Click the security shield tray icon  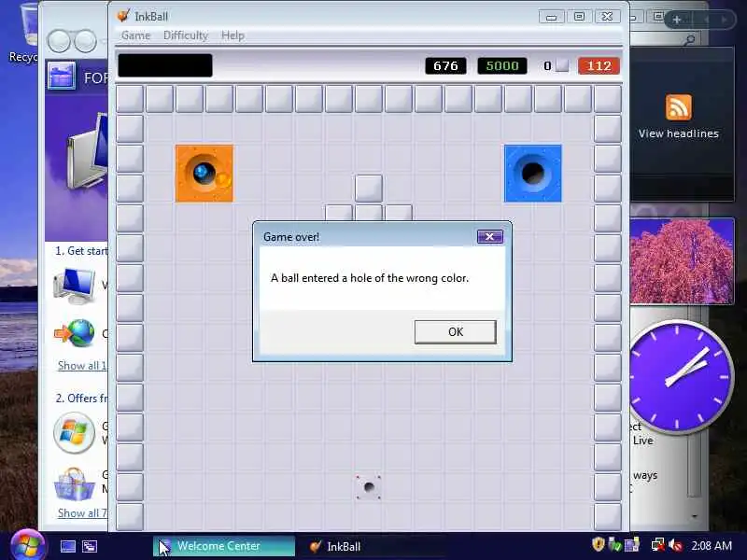(598, 545)
